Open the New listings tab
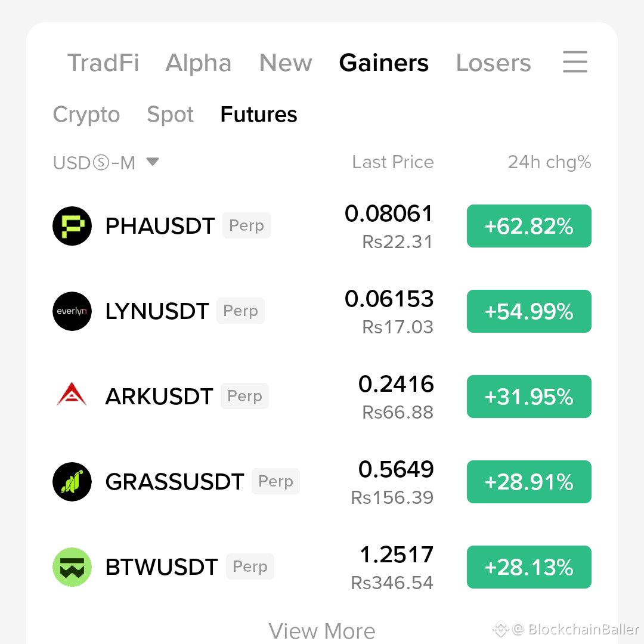Screen dimensions: 644x644 pos(286,63)
